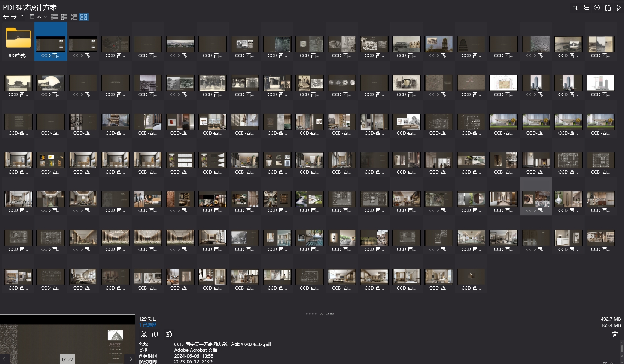Click the lightning bolt quick action icon
This screenshot has height=364, width=624.
tap(618, 8)
